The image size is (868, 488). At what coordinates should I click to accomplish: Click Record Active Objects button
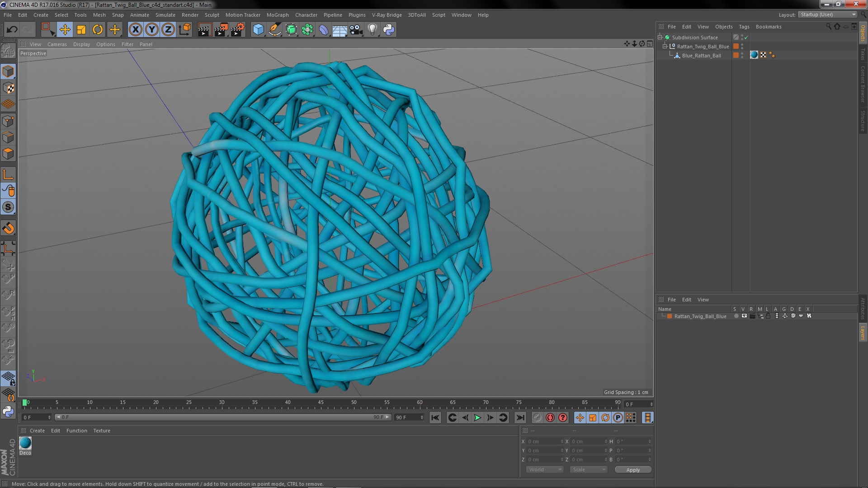(x=537, y=418)
